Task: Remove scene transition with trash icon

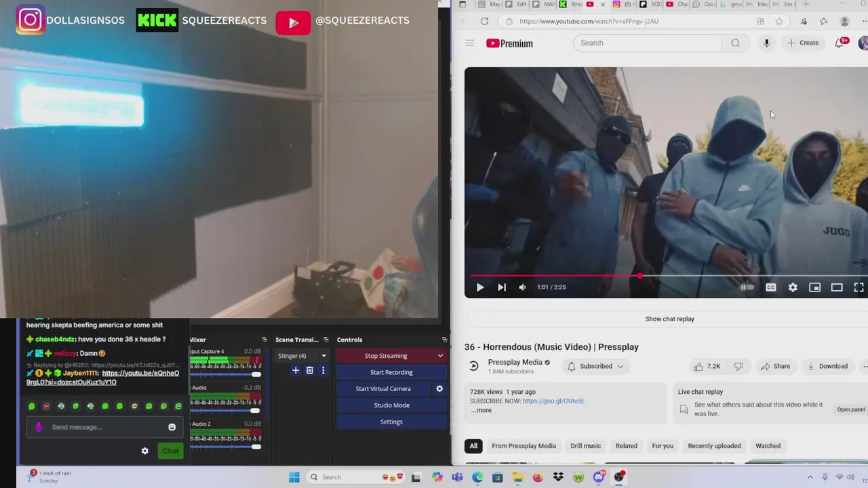Action: click(x=309, y=370)
